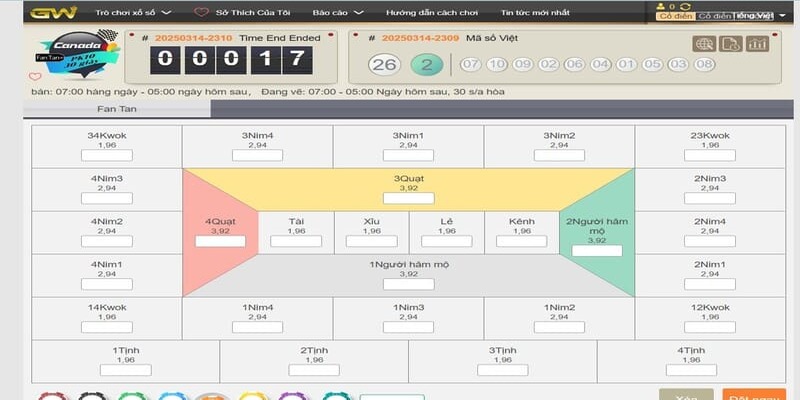
Task: Expand the Báo cáo menu
Action: [338, 13]
